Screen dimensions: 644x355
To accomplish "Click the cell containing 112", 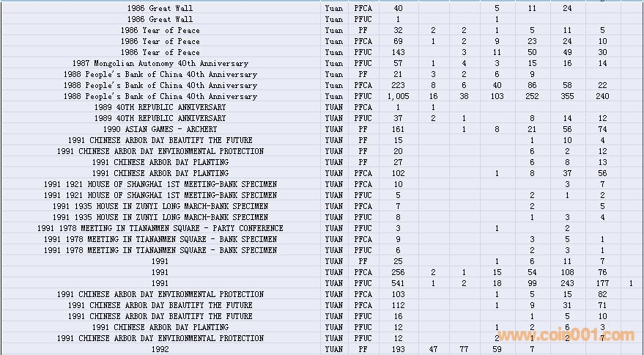I will [x=398, y=305].
